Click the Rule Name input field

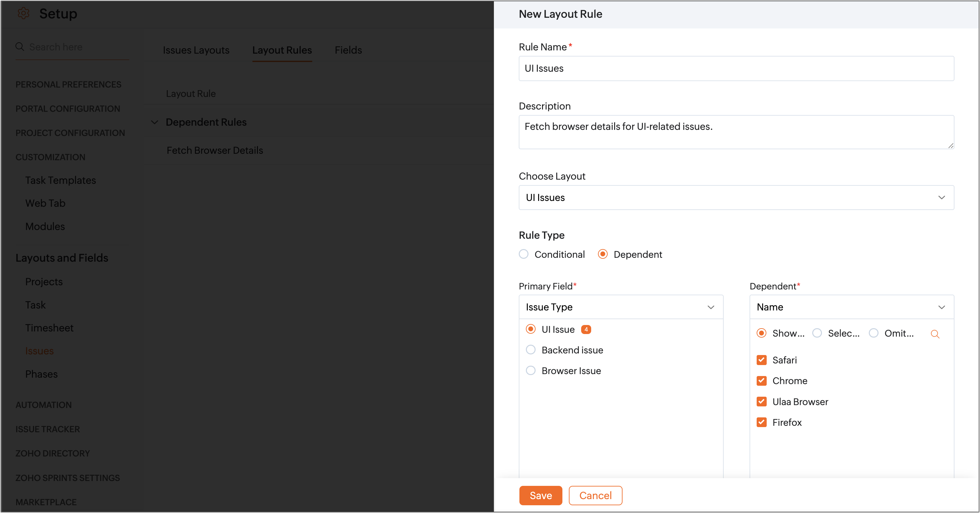click(x=736, y=68)
